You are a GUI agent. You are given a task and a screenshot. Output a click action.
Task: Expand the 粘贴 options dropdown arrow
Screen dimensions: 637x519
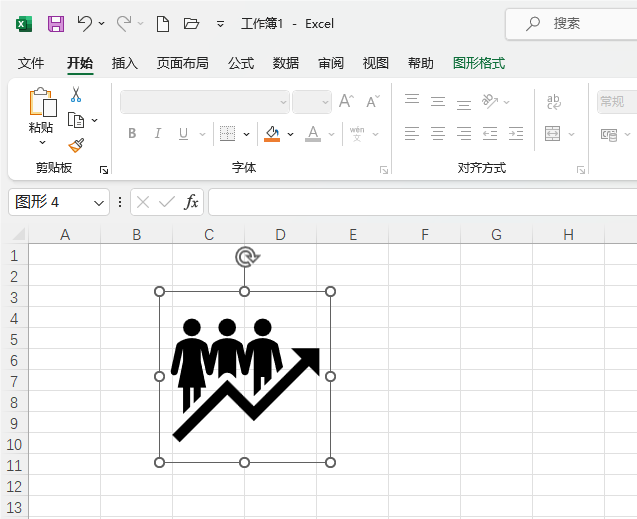(x=42, y=143)
